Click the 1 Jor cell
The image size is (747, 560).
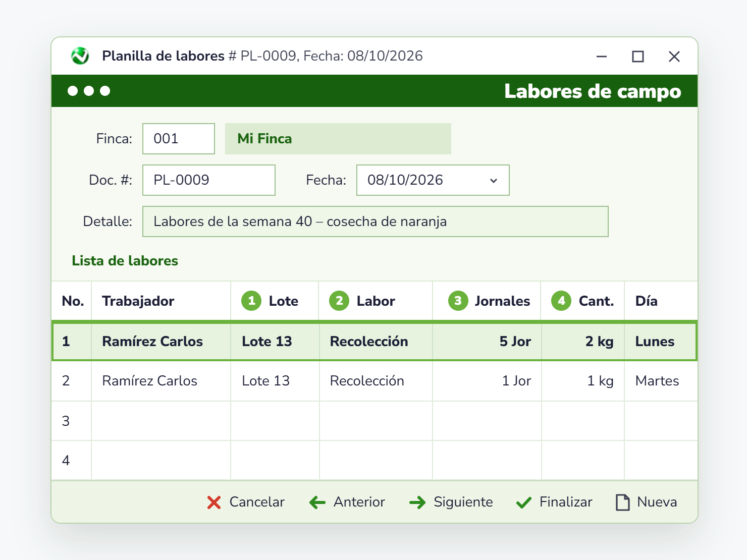tap(487, 381)
